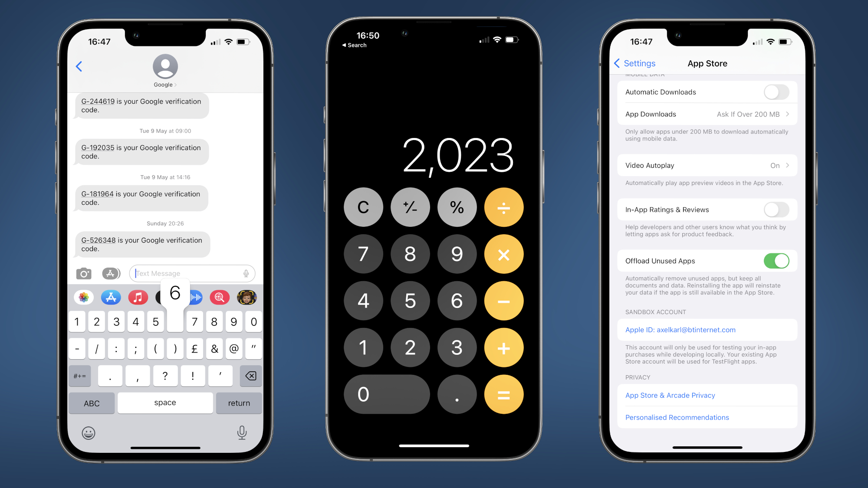The height and width of the screenshot is (488, 868).
Task: Tap the equals button on calculator
Action: click(x=503, y=394)
